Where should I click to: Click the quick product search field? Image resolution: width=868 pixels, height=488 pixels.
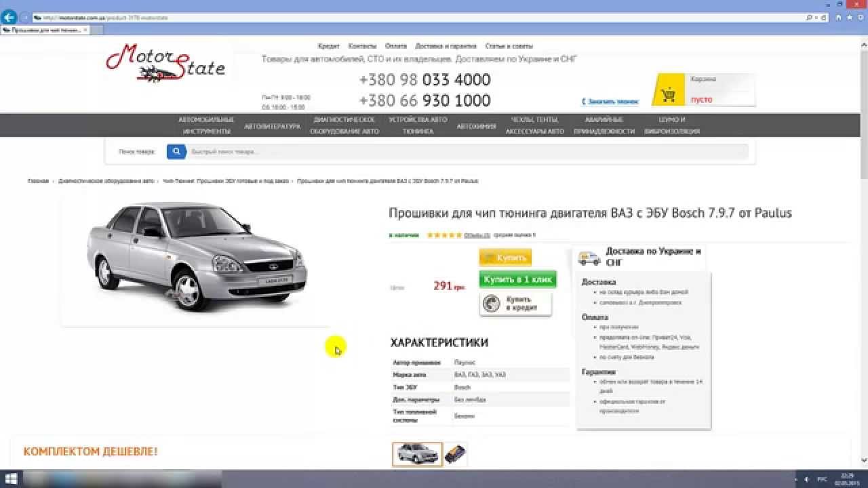[467, 152]
